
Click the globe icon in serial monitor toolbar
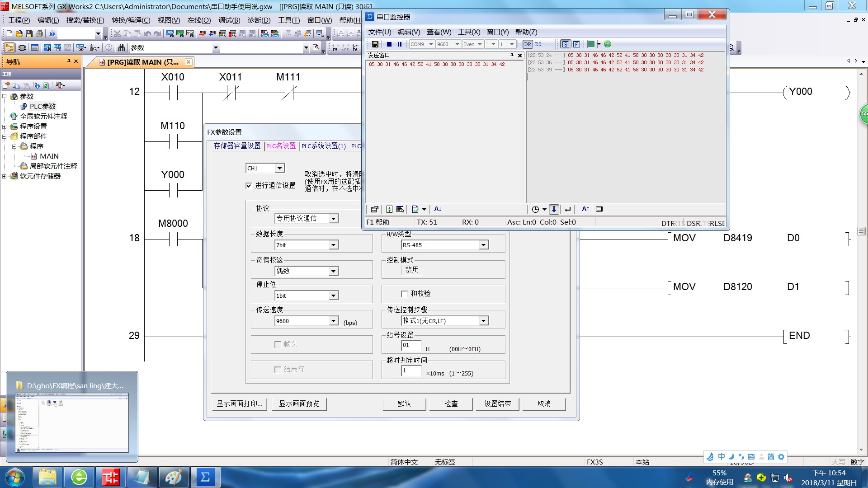pyautogui.click(x=608, y=44)
